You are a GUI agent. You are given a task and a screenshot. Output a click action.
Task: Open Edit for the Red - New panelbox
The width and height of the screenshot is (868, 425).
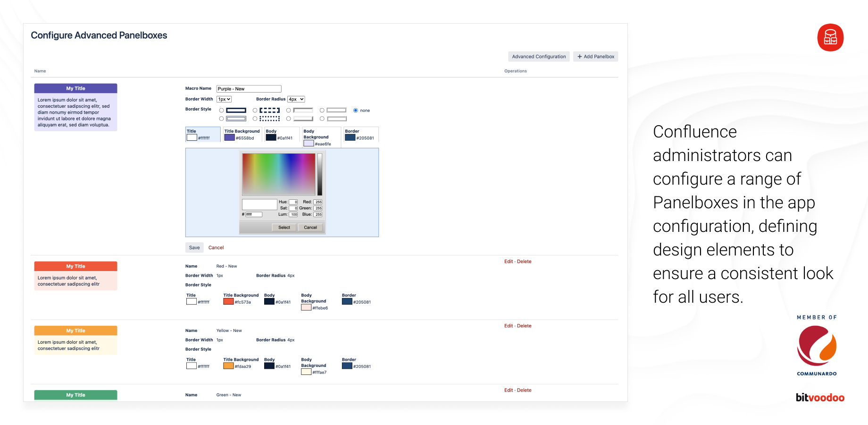[508, 261]
